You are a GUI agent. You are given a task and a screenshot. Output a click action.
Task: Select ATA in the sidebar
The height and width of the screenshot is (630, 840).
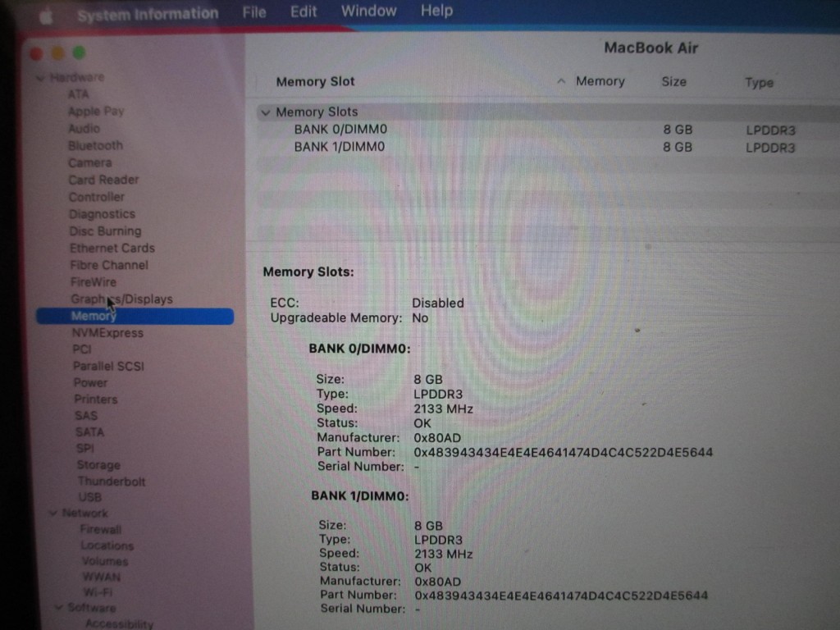pos(78,94)
